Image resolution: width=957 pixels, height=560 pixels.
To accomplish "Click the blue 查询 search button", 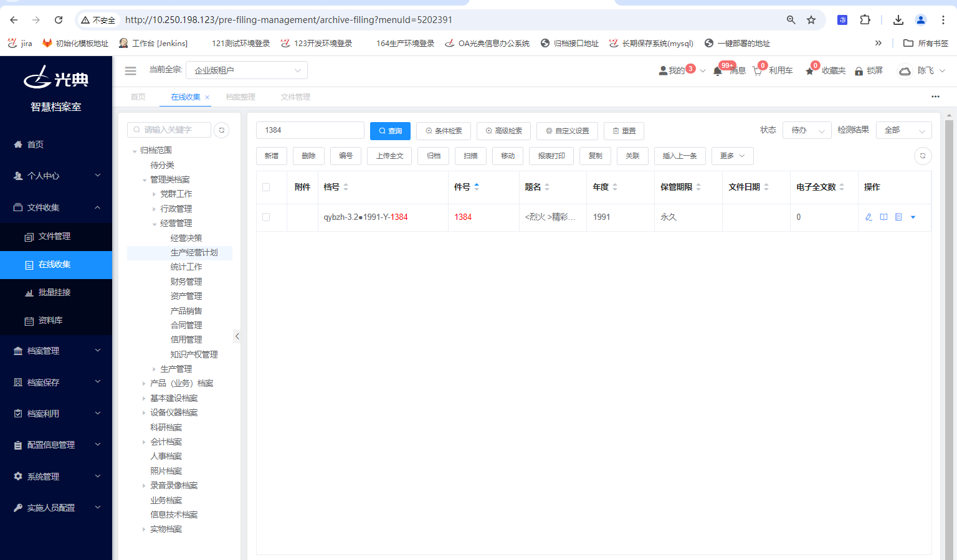I will 390,131.
